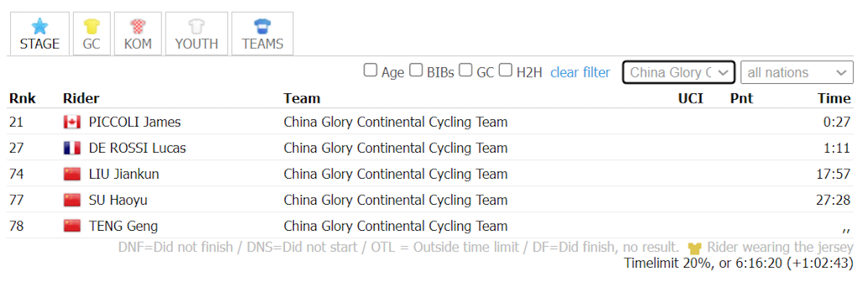This screenshot has width=868, height=298.
Task: Click the white YOUTH jersey icon
Action: click(197, 27)
